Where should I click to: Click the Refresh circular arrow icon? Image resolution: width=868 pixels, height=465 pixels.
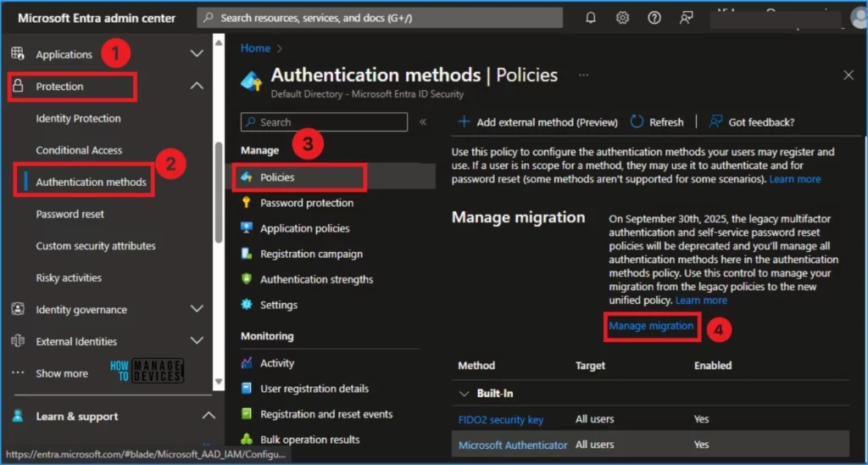[x=637, y=122]
